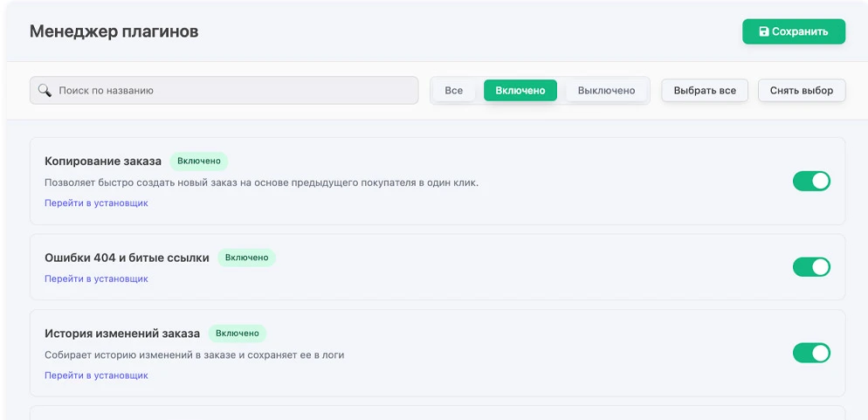Open installer link for История изменений заказа
Image resolution: width=868 pixels, height=420 pixels.
96,375
